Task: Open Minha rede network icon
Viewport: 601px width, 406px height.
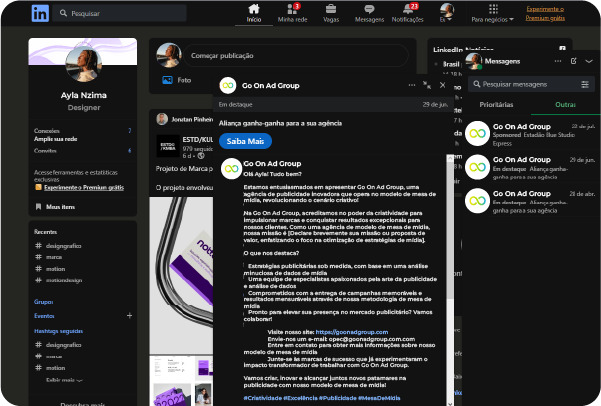Action: click(x=292, y=9)
